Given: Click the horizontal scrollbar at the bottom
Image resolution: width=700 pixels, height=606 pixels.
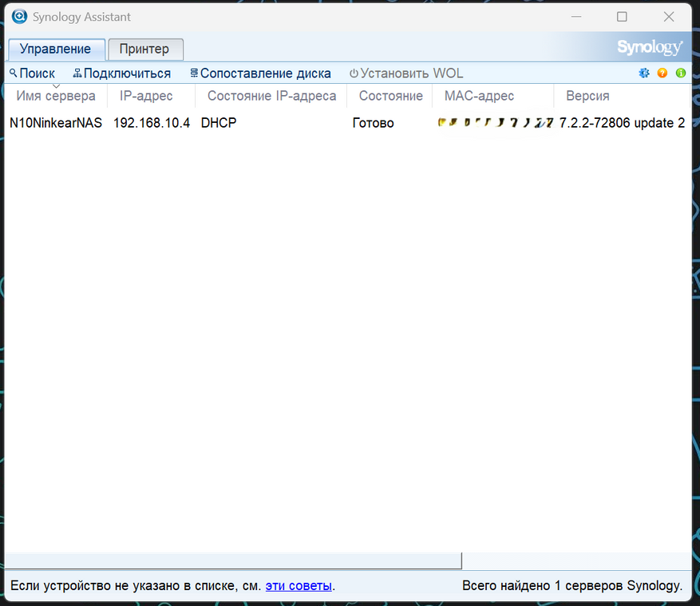Looking at the screenshot, I should click(233, 560).
